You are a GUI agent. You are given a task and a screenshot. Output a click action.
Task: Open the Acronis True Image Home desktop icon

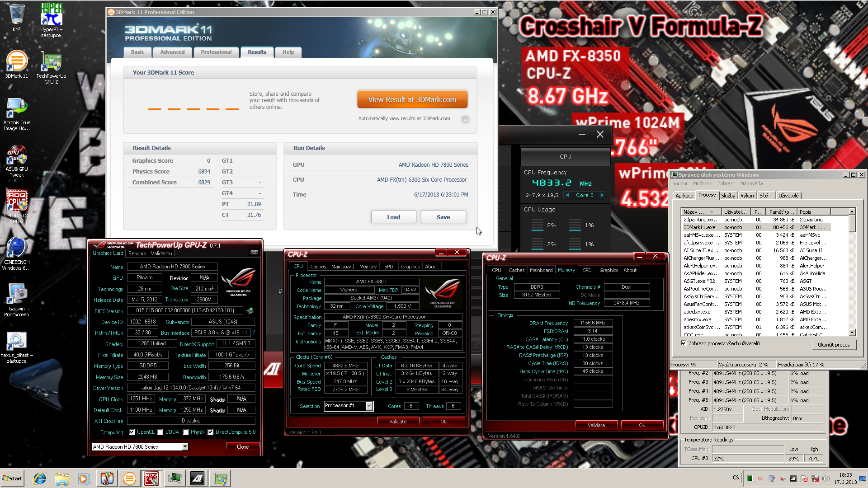pyautogui.click(x=17, y=114)
